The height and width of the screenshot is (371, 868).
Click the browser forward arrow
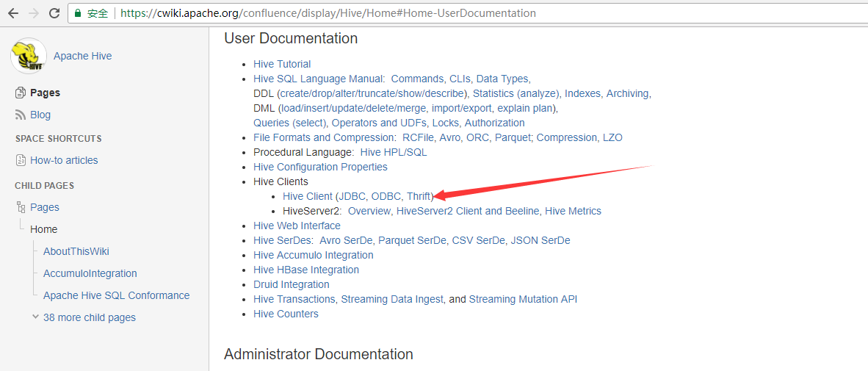[x=33, y=13]
